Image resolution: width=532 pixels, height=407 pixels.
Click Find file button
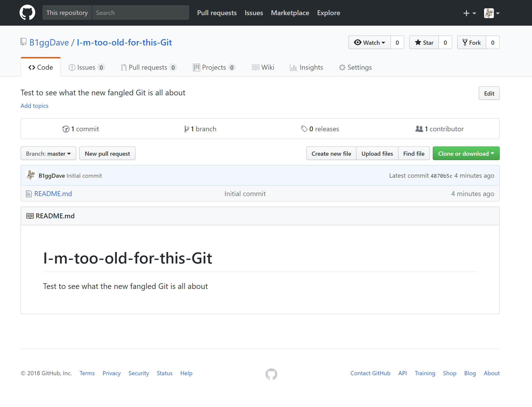point(414,154)
